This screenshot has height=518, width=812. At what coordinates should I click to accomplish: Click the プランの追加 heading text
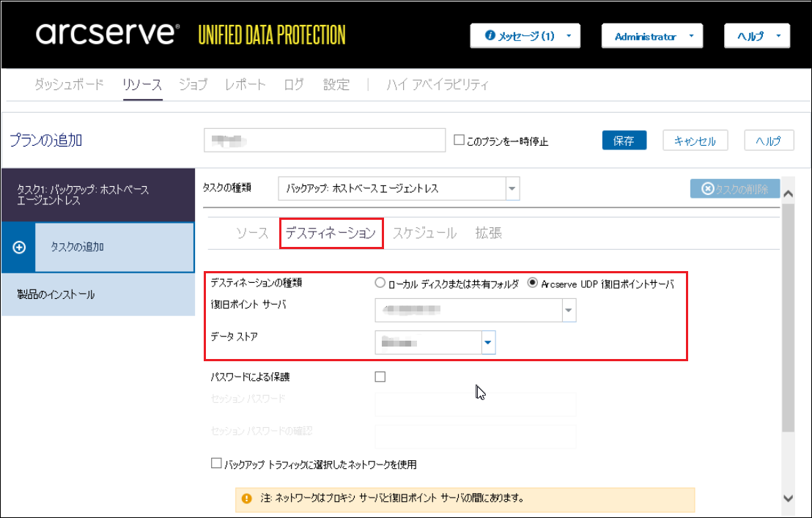[x=45, y=140]
